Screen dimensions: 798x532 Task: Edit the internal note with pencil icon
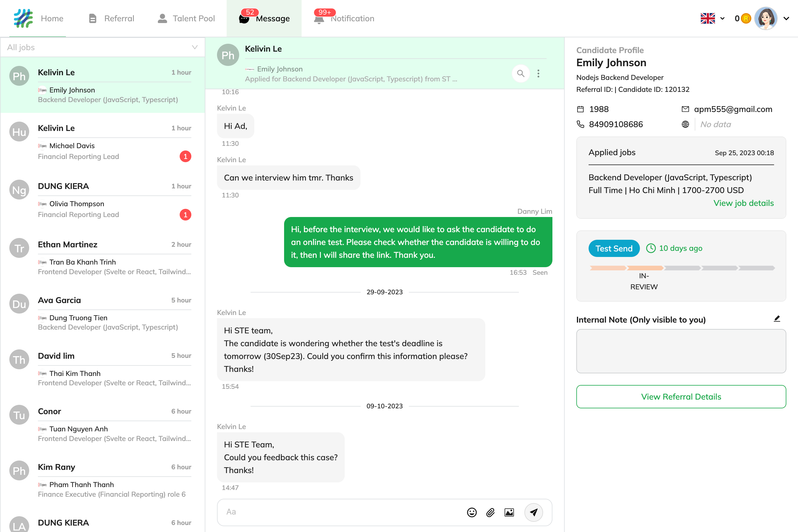[x=777, y=318]
